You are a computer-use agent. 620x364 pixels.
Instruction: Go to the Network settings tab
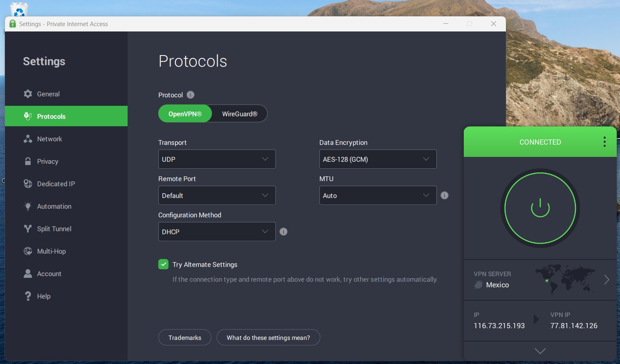pyautogui.click(x=49, y=139)
